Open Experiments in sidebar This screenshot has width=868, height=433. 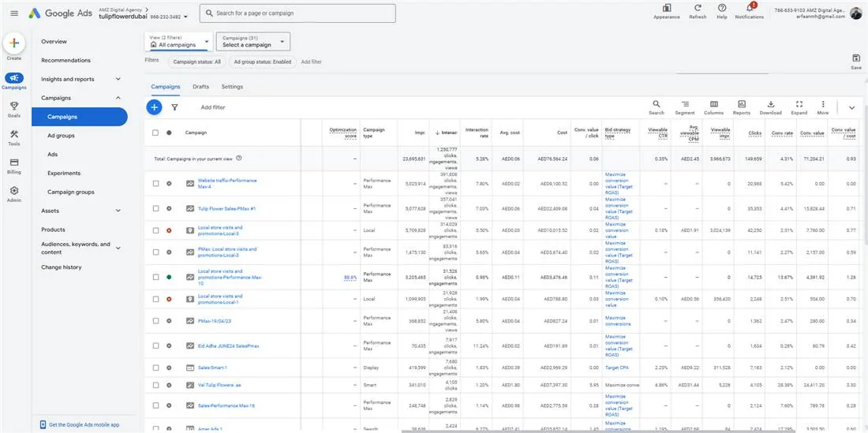(x=64, y=173)
